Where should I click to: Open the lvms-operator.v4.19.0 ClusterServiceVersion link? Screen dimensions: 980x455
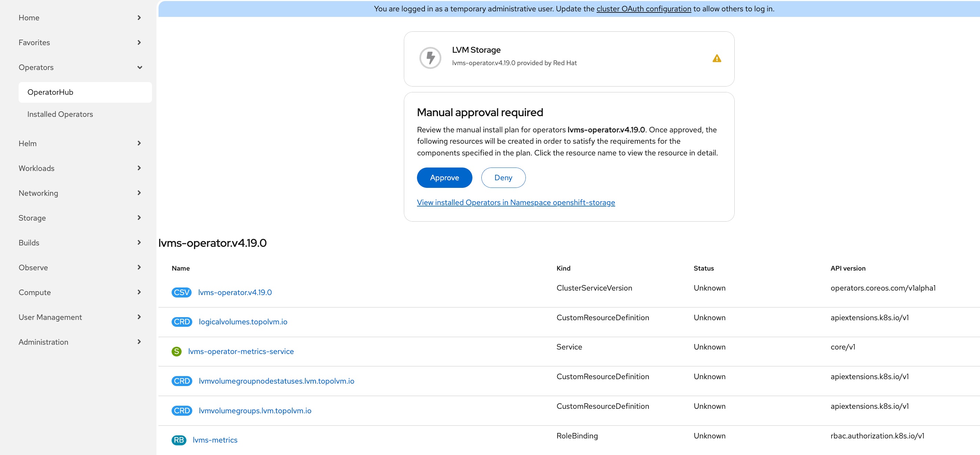point(235,292)
